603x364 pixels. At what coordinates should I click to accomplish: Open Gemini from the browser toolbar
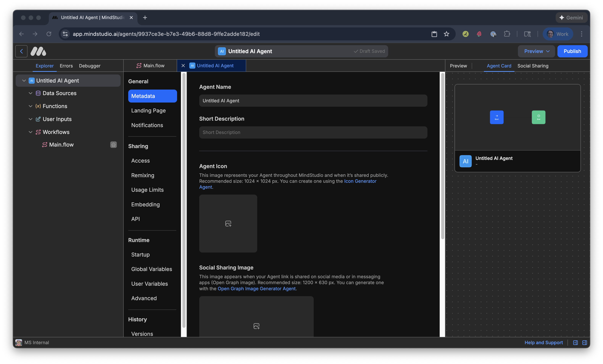click(571, 17)
